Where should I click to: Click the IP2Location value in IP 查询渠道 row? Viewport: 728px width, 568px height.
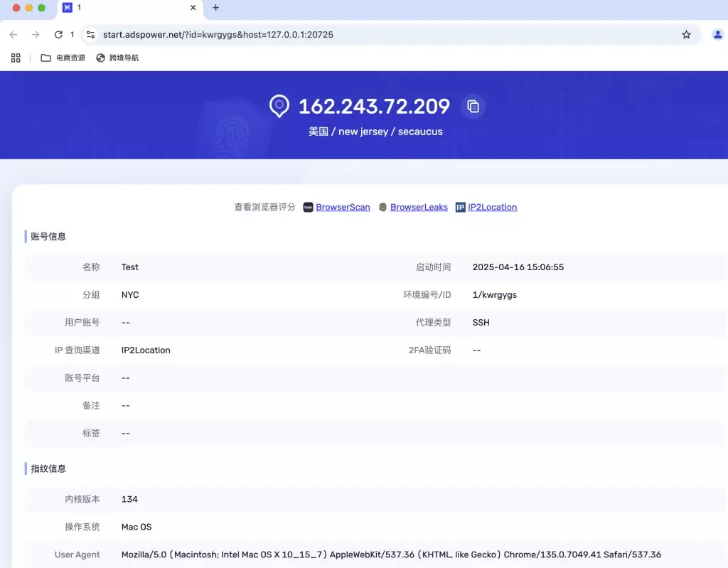point(146,350)
